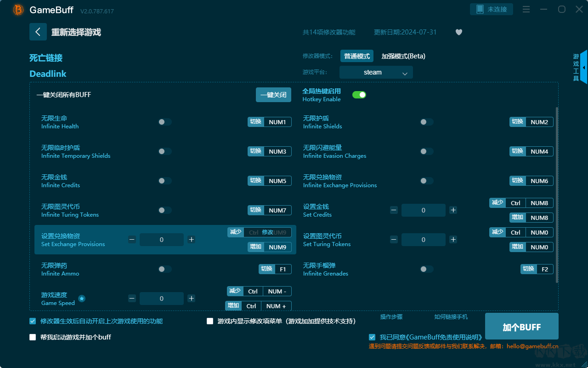Edit the NUM5 hotkey for Infinite Credits
Screen dimensions: 588x368
tap(277, 181)
